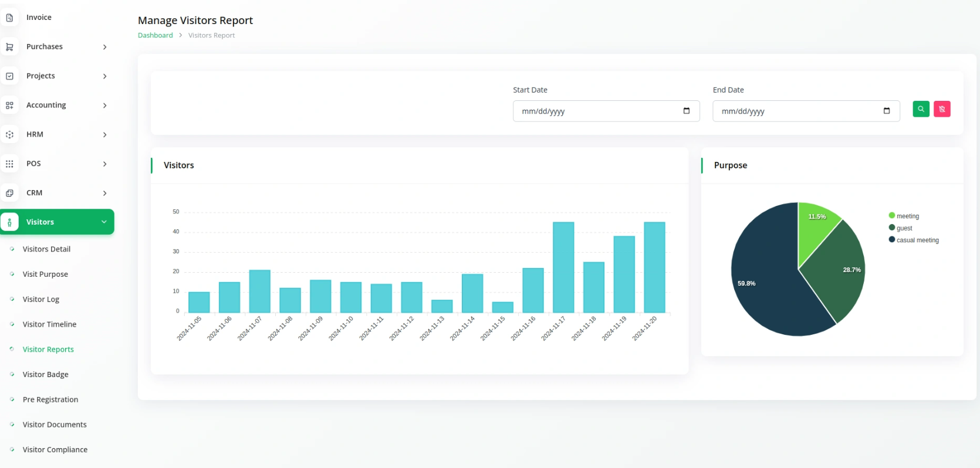980x468 pixels.
Task: Expand the Projects menu chevron
Action: 104,76
